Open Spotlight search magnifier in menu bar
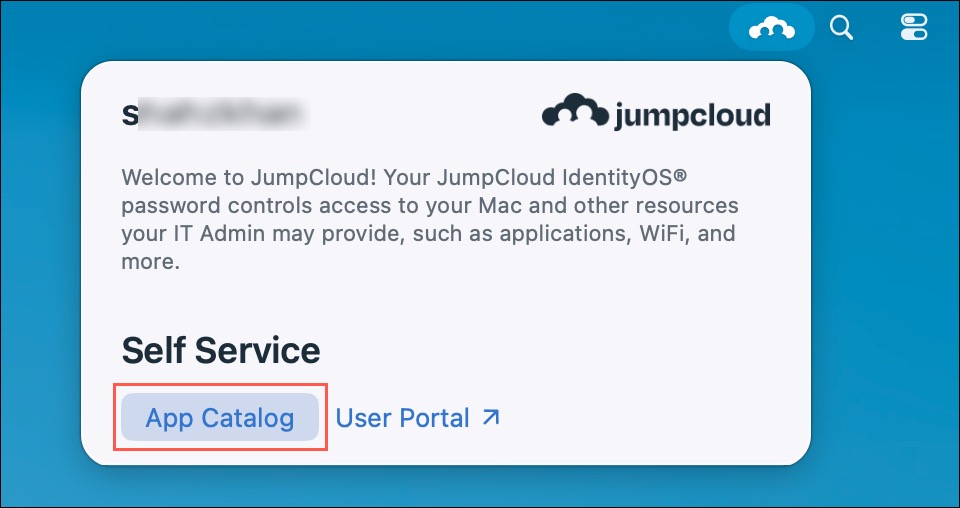 tap(841, 28)
